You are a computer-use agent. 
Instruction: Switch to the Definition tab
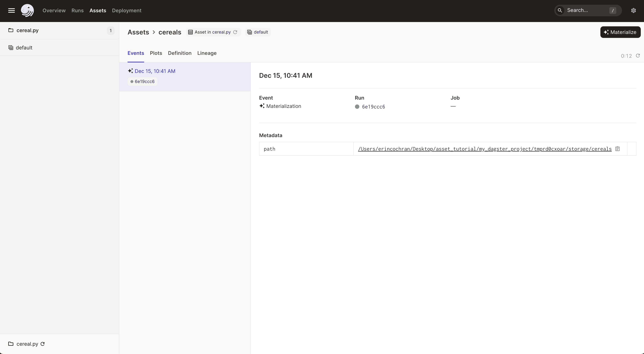pyautogui.click(x=180, y=53)
